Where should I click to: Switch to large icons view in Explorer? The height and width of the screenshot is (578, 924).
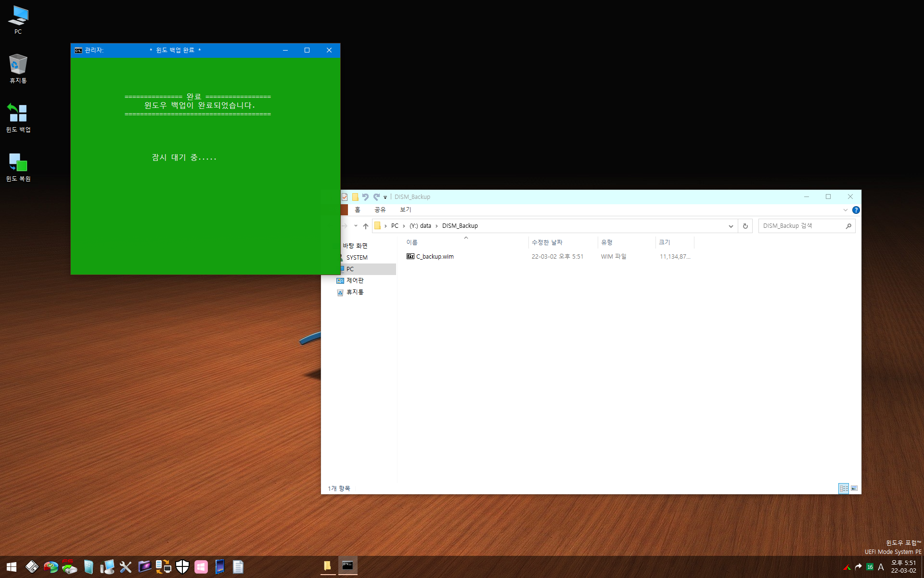pos(854,488)
